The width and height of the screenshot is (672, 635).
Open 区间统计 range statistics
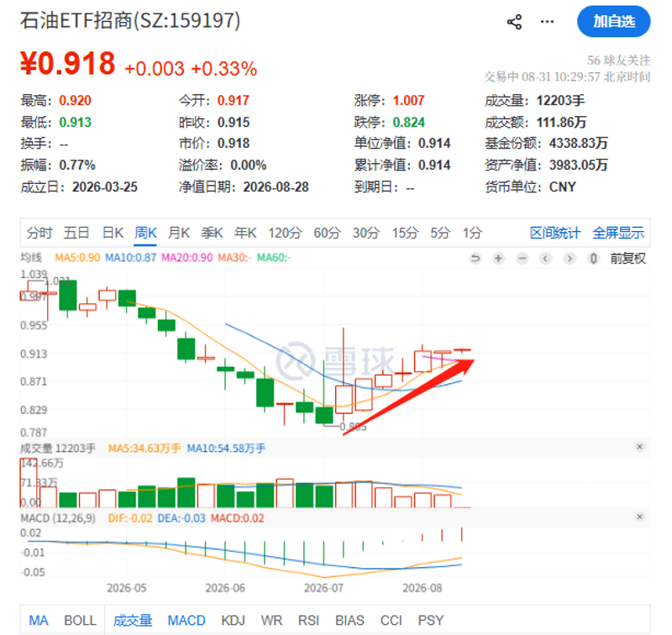pyautogui.click(x=555, y=234)
